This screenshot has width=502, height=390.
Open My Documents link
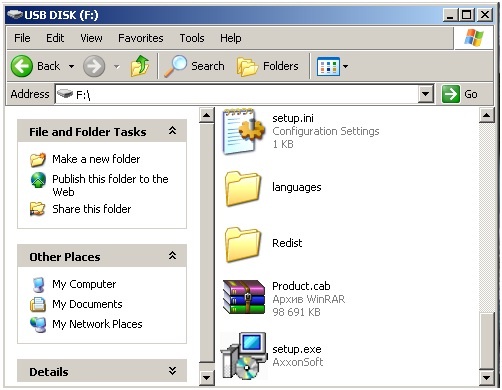(x=87, y=304)
